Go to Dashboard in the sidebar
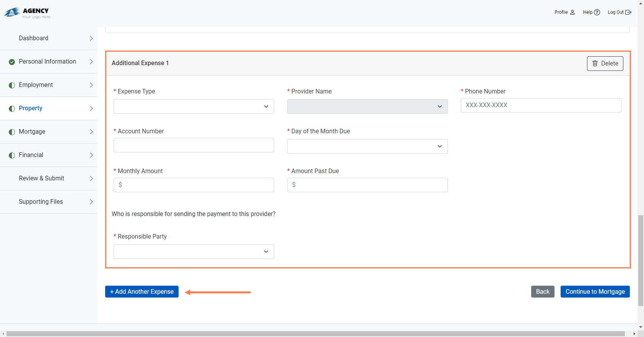 [34, 38]
